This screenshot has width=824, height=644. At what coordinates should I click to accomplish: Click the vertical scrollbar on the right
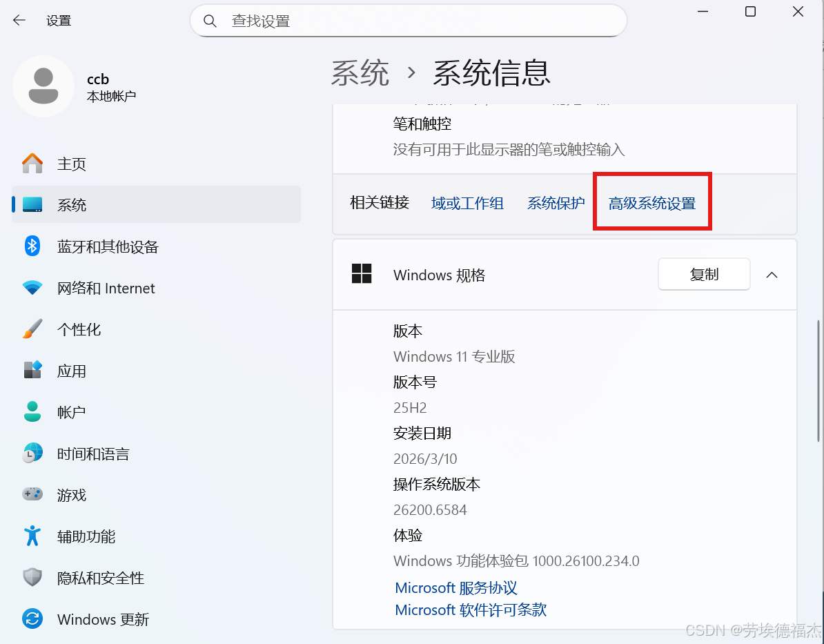818,380
